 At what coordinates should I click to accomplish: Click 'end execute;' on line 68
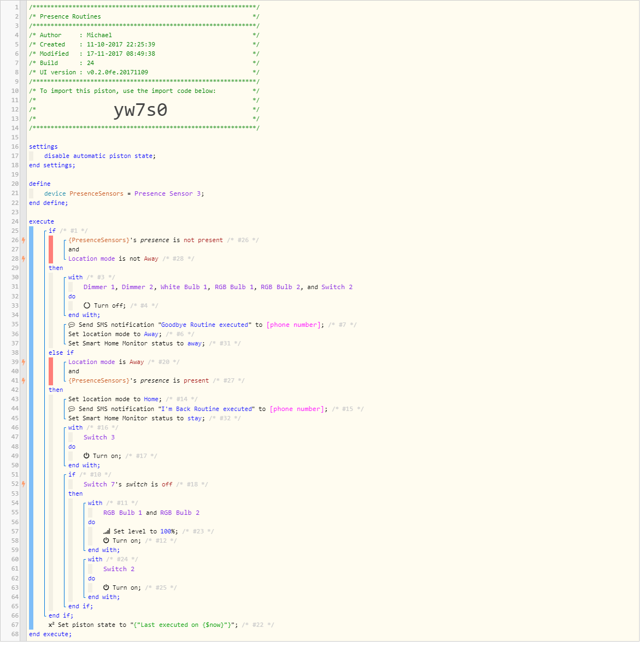[50, 635]
